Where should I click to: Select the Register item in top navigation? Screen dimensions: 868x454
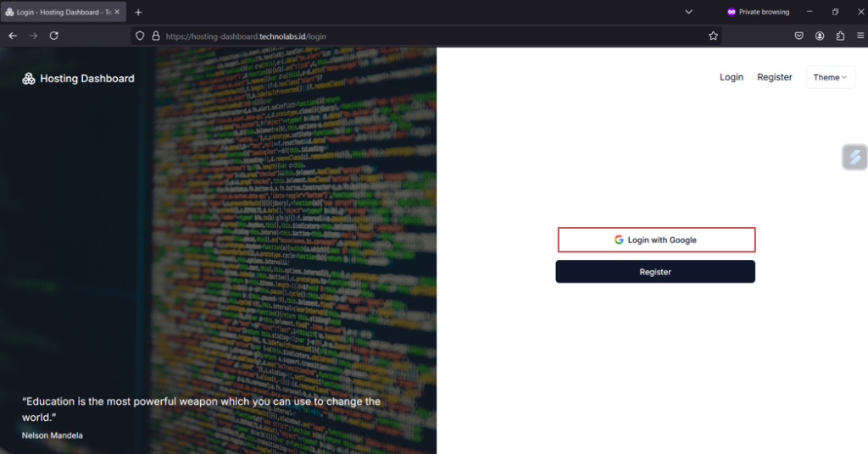(x=774, y=77)
